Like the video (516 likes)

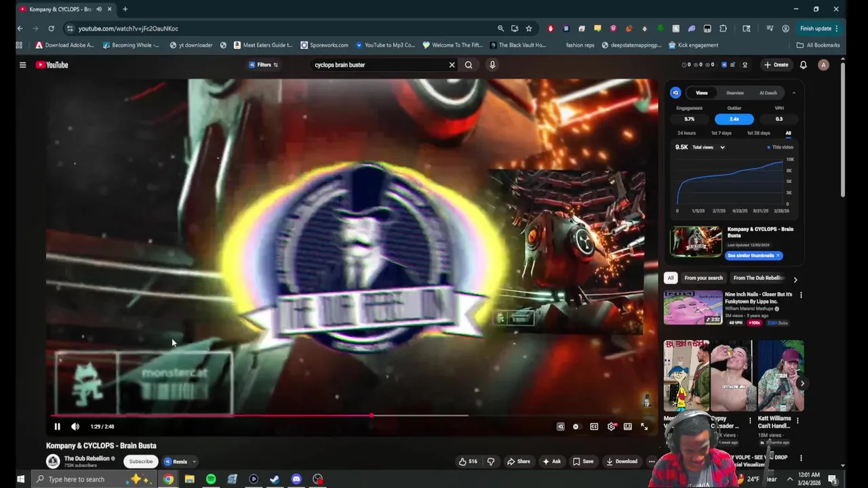click(x=468, y=462)
